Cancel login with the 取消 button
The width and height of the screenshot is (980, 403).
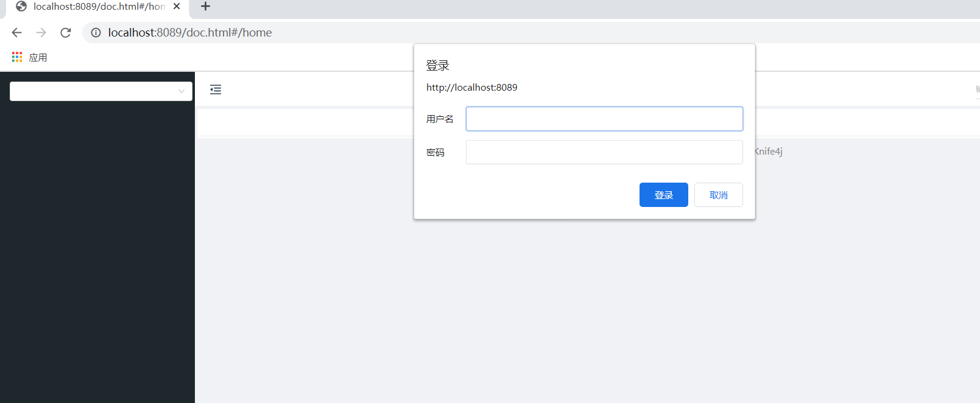(718, 195)
